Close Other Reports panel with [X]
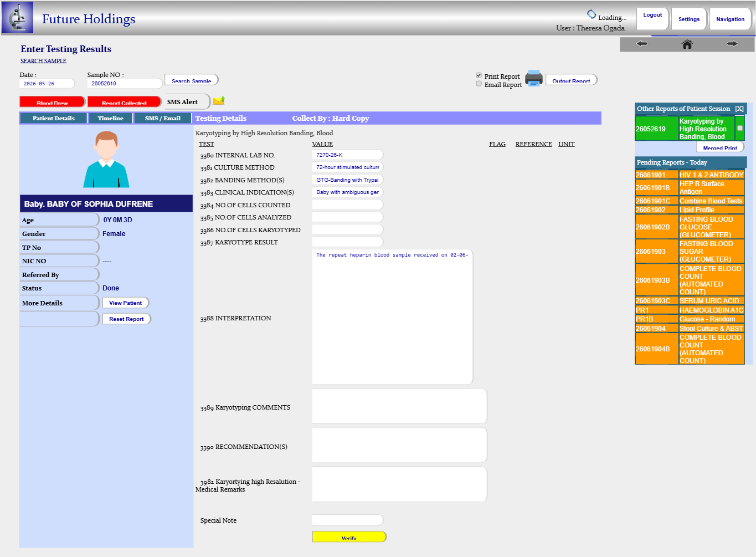 739,109
